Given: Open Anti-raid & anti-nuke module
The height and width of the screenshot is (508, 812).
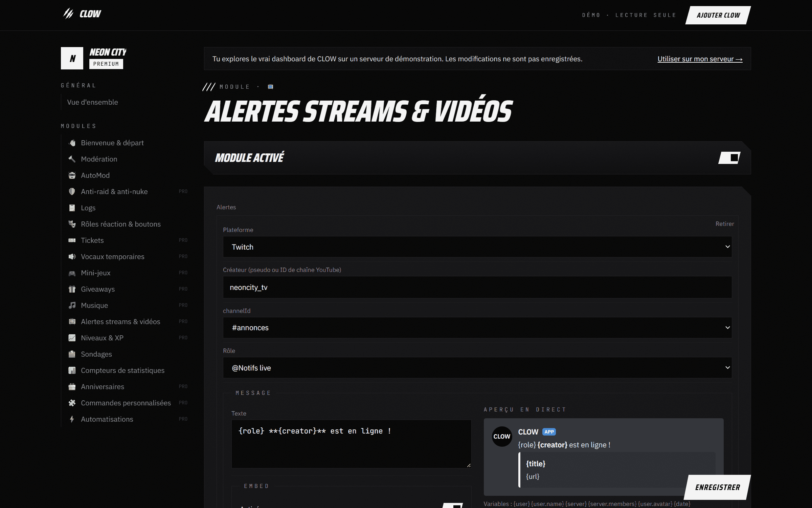Looking at the screenshot, I should coord(128,192).
